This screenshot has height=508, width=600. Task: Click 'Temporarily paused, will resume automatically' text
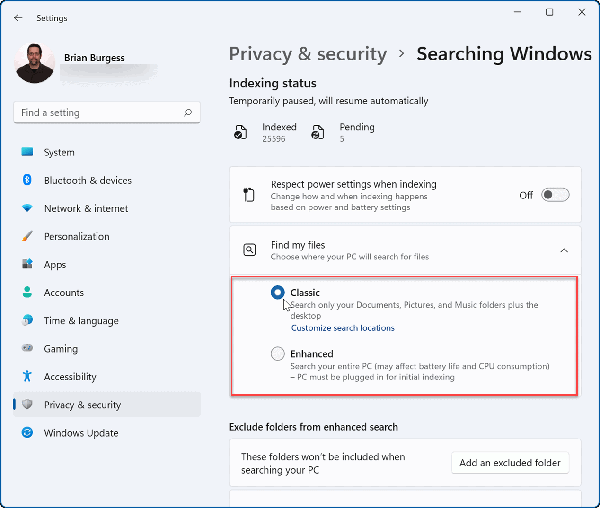[x=328, y=101]
